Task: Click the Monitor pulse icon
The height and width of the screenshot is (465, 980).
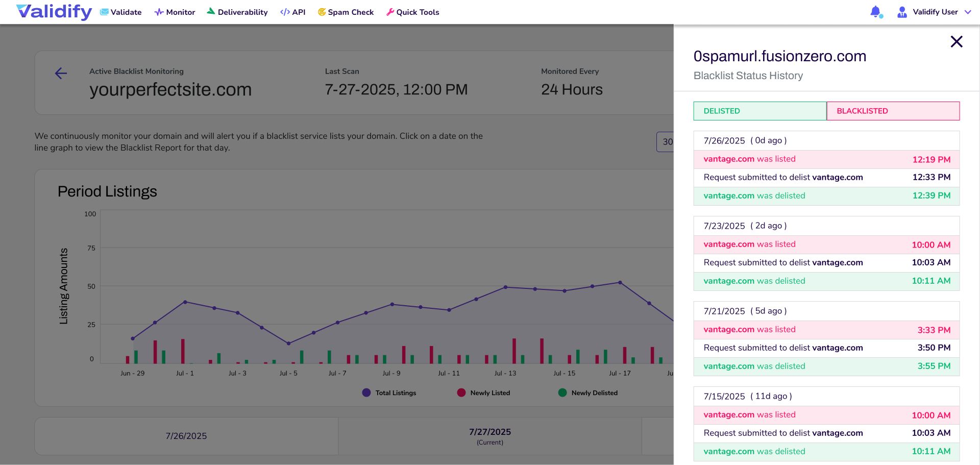Action: click(159, 12)
